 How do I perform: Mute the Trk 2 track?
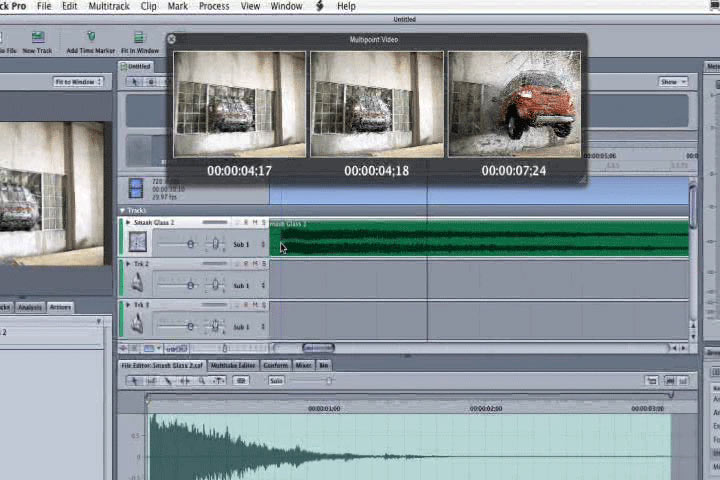click(255, 264)
